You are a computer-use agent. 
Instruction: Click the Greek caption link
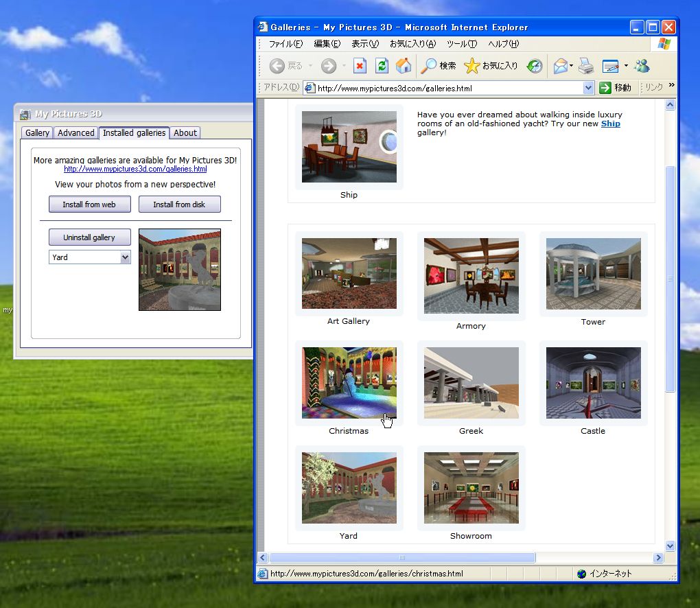click(471, 431)
